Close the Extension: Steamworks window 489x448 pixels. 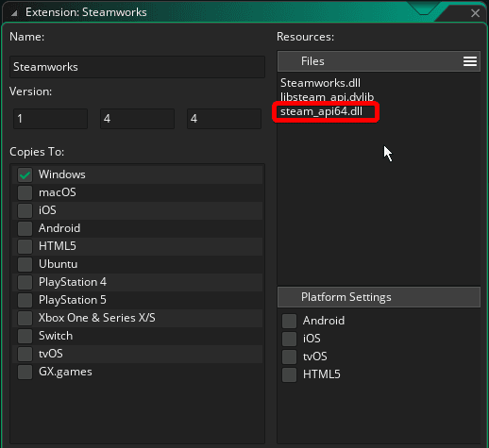click(x=475, y=13)
